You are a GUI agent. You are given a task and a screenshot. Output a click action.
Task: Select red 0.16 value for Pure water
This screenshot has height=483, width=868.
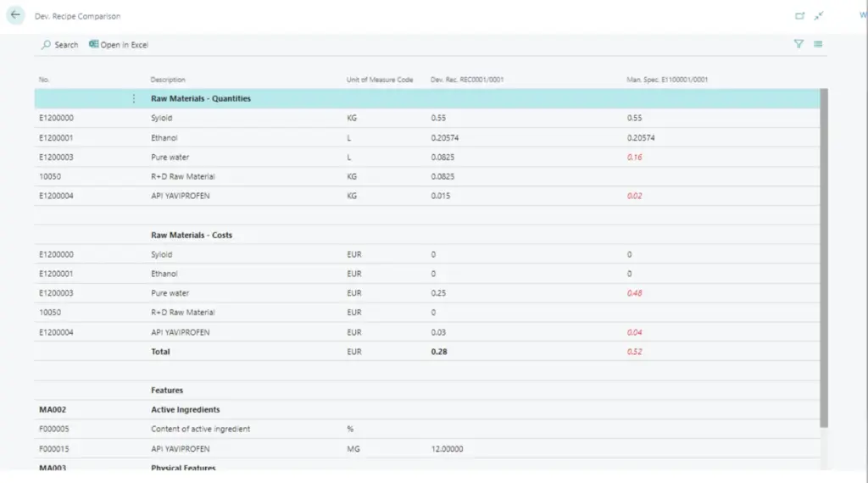(634, 158)
